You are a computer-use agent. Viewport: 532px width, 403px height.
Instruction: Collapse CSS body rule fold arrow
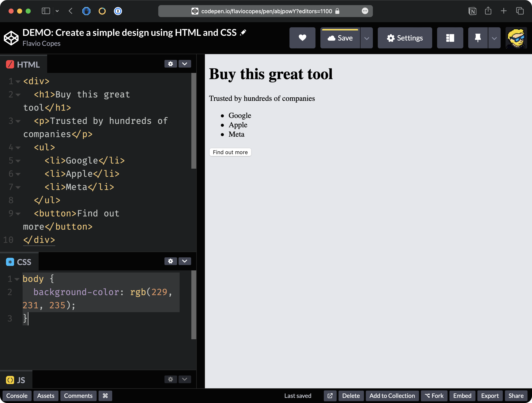17,279
